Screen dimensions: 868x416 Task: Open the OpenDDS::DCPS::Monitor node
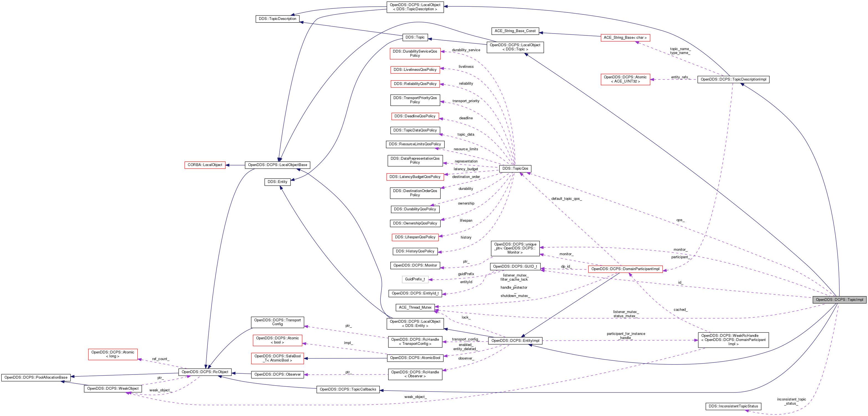point(415,265)
